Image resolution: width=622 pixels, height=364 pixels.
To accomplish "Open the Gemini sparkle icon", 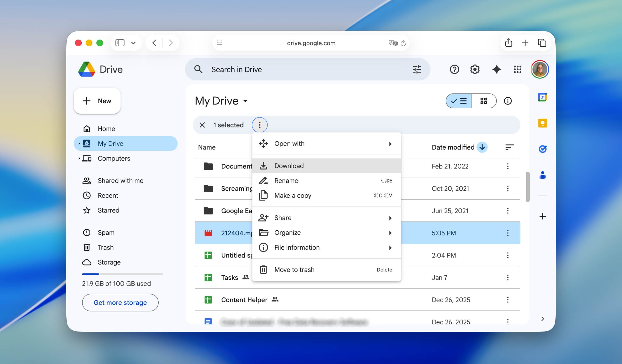I will click(x=496, y=69).
